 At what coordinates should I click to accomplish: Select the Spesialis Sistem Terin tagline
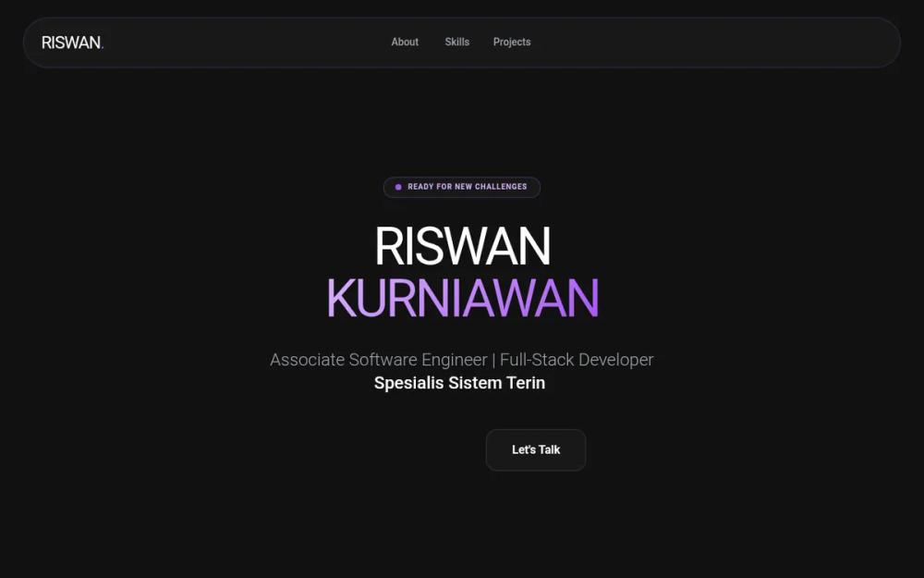click(x=459, y=382)
